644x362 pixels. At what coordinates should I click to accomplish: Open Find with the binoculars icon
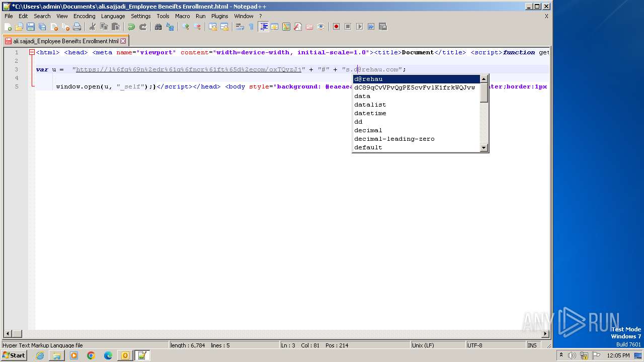point(158,27)
